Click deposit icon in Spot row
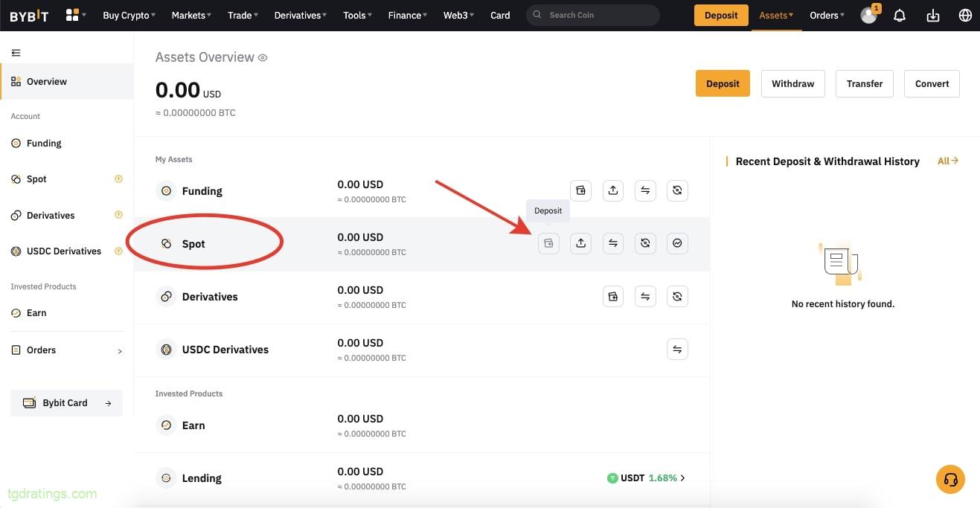The height and width of the screenshot is (508, 980). pos(548,243)
